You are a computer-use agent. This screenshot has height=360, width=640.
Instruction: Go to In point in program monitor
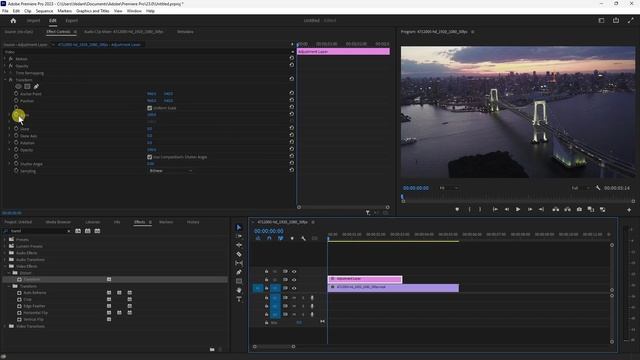click(495, 209)
